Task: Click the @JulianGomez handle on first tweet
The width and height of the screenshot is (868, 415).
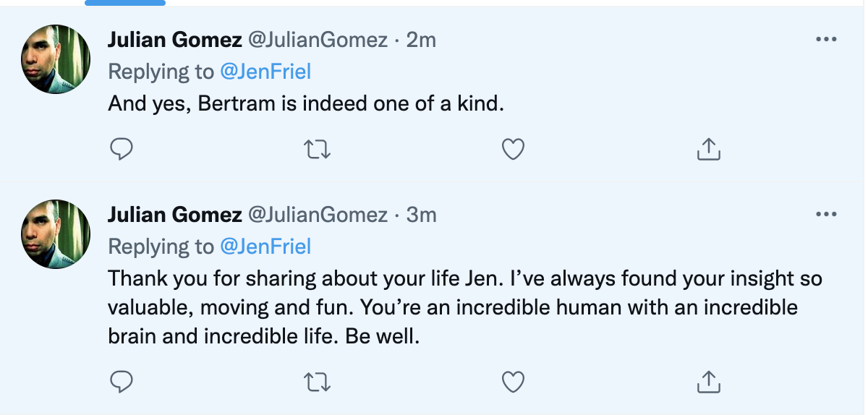Action: pos(318,40)
